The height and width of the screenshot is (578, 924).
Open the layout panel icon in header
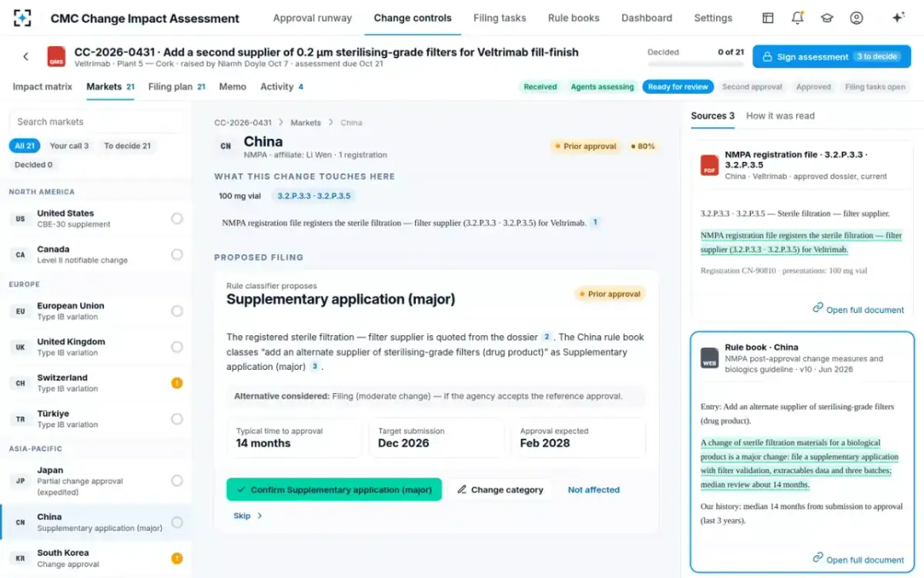768,18
